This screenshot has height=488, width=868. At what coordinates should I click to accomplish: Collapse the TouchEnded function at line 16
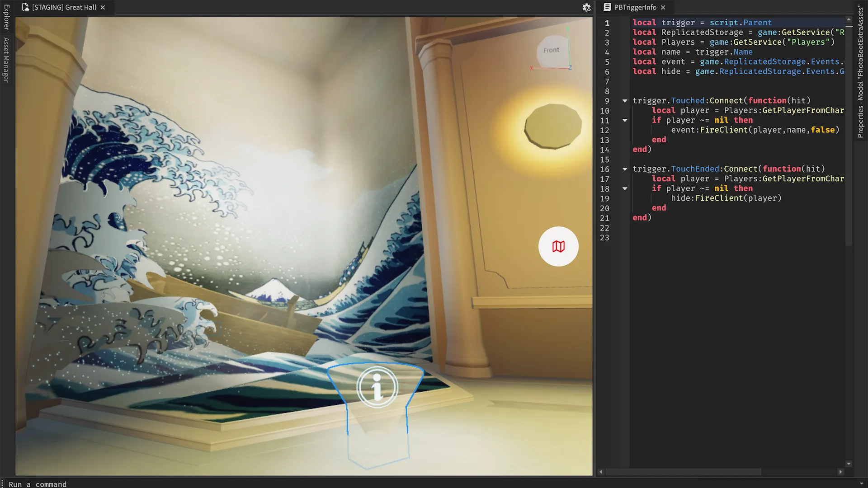[625, 169]
